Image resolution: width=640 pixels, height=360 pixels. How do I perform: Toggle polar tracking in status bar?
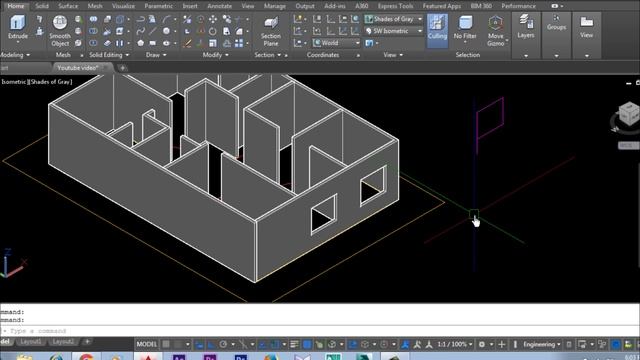click(223, 344)
